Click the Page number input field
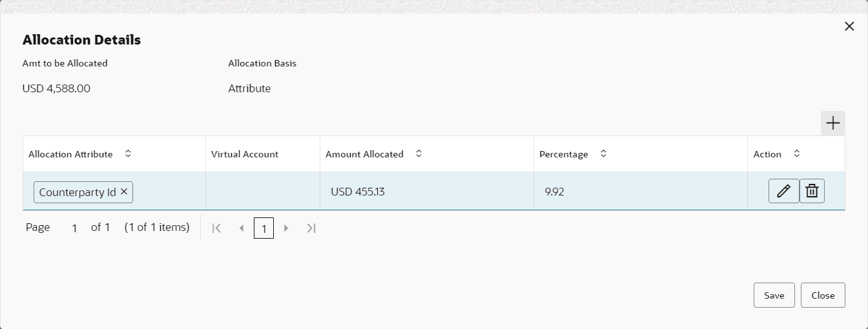Screen dimensions: 868x329 point(74,228)
